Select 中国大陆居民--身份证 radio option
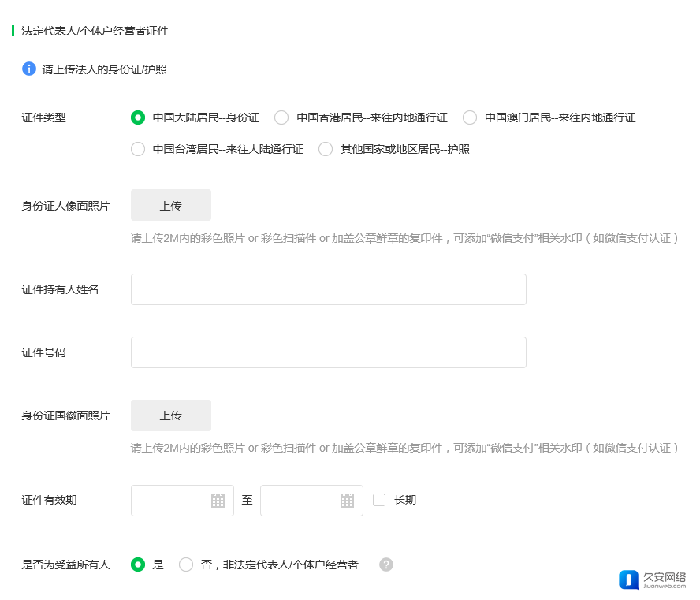Image resolution: width=700 pixels, height=600 pixels. point(138,117)
